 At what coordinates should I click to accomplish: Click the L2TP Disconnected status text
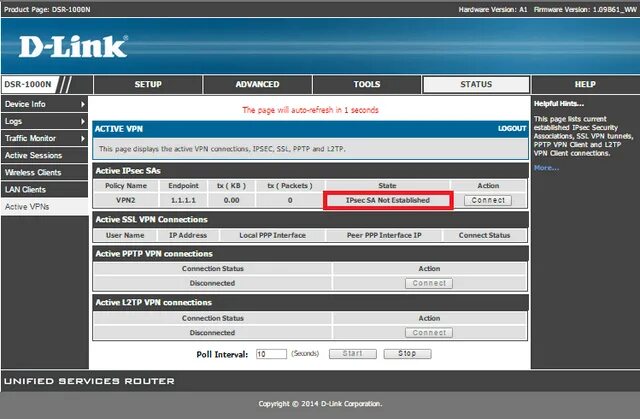pyautogui.click(x=212, y=333)
